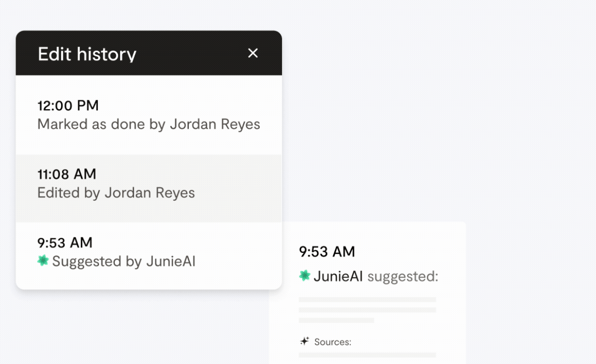The image size is (596, 364).
Task: Open the "Suggested by JunieAI" entry
Action: coord(124,261)
